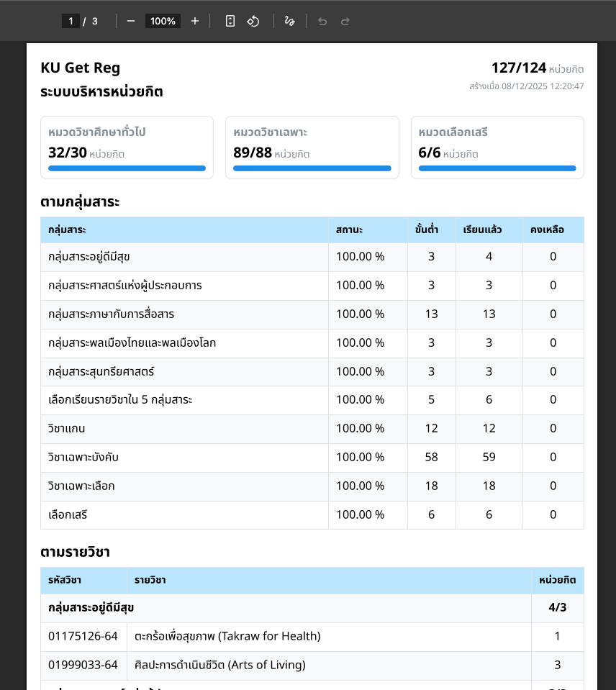This screenshot has height=690, width=616.
Task: Click the zoom in plus icon
Action: (x=195, y=21)
